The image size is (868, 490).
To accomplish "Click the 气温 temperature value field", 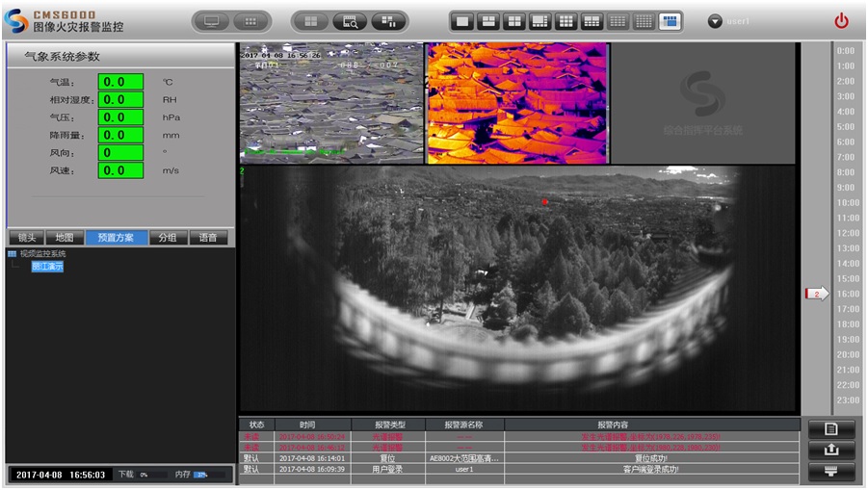I will 120,82.
